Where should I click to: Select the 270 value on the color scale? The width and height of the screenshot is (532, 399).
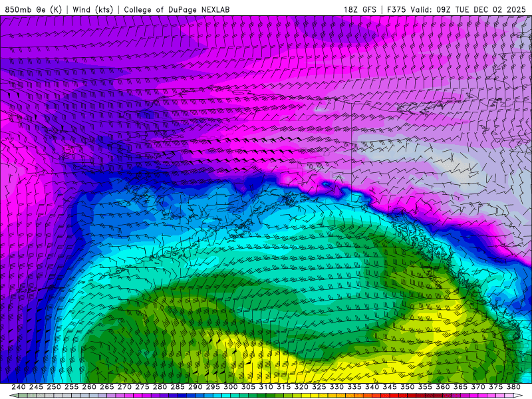click(x=124, y=387)
